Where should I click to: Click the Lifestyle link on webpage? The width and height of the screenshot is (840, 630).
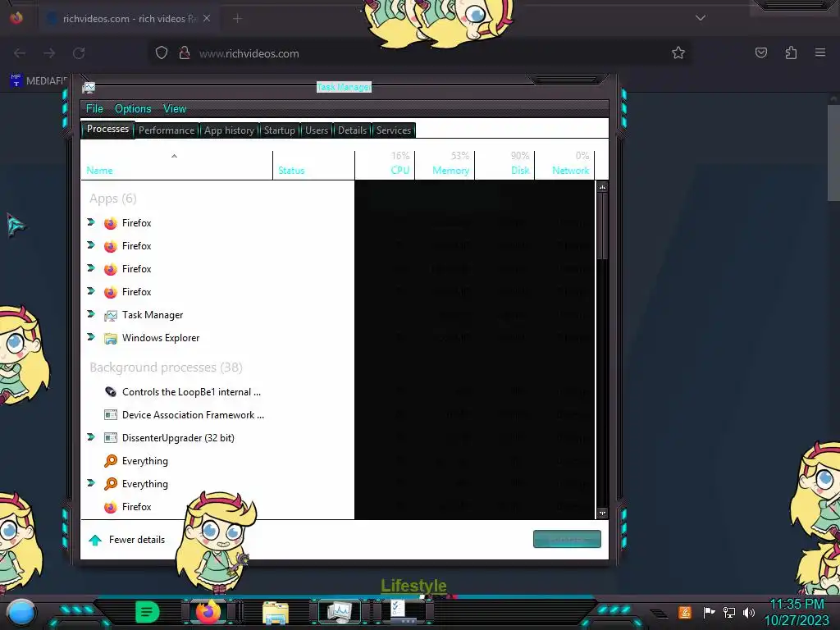pyautogui.click(x=413, y=585)
